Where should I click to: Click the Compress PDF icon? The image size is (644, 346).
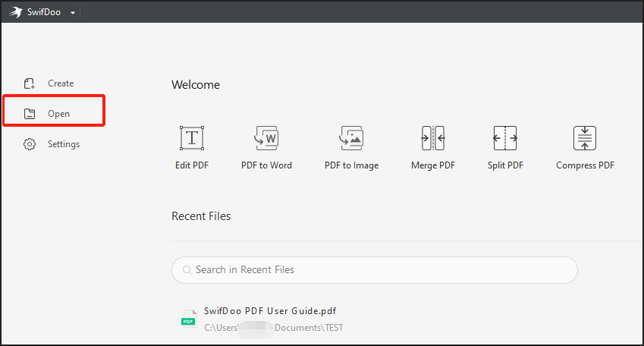coord(585,138)
